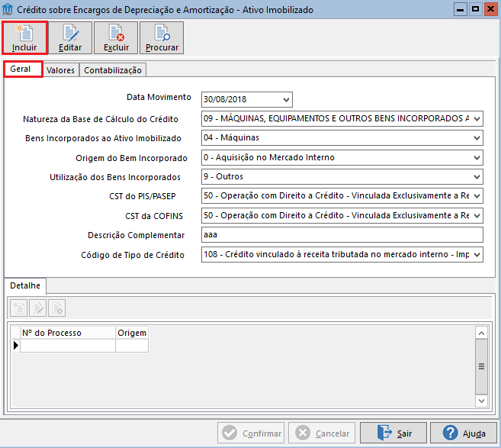501x448 pixels.
Task: Click the Excluir toolbar button
Action: pyautogui.click(x=116, y=38)
